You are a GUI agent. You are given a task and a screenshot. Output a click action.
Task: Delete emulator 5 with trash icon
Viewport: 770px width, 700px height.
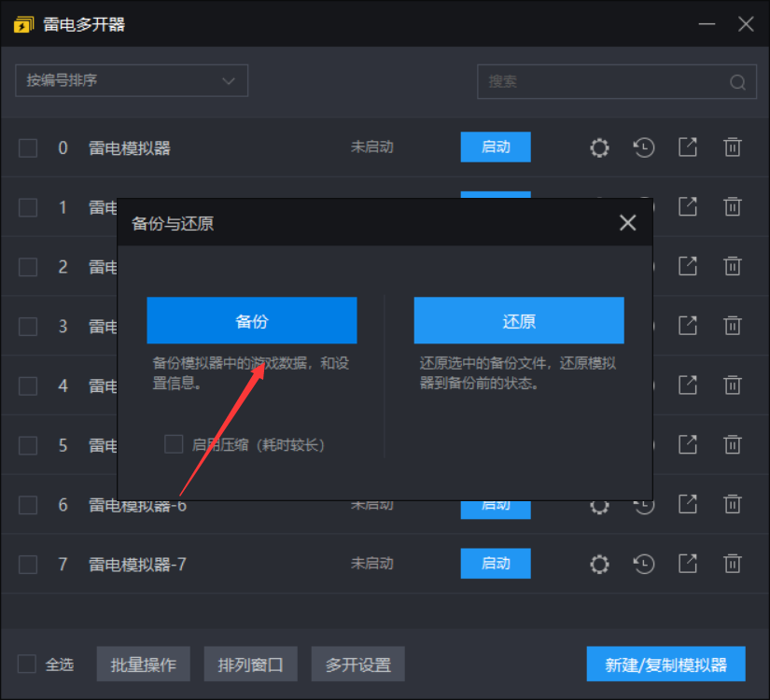click(x=732, y=444)
